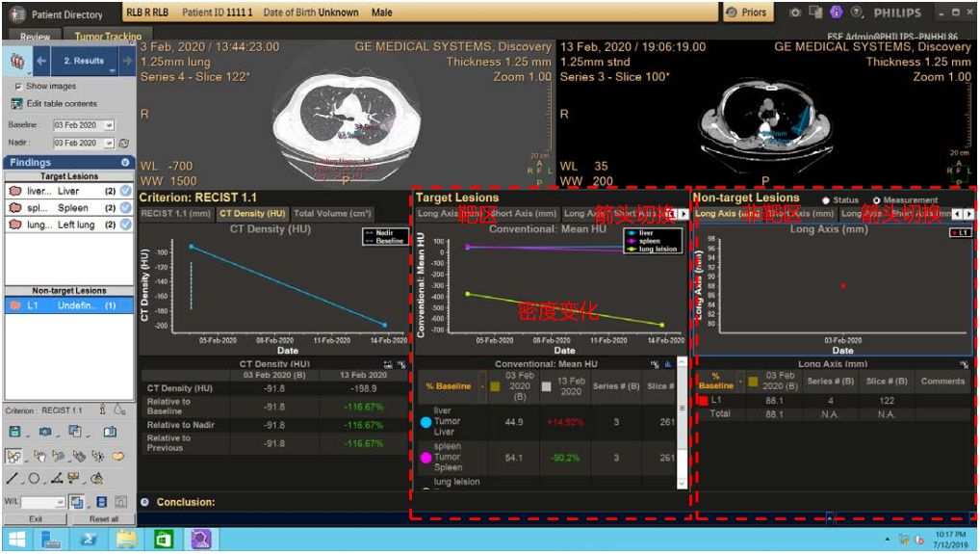Open the Nadir date dropdown
The image size is (980, 554).
click(109, 143)
